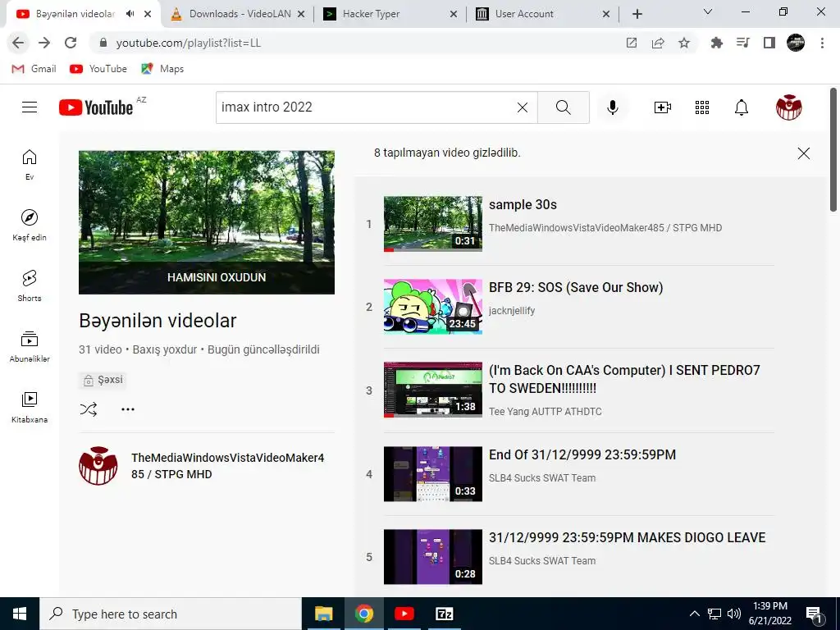The width and height of the screenshot is (840, 630).
Task: Toggle the Chrome side panel
Action: 769,43
